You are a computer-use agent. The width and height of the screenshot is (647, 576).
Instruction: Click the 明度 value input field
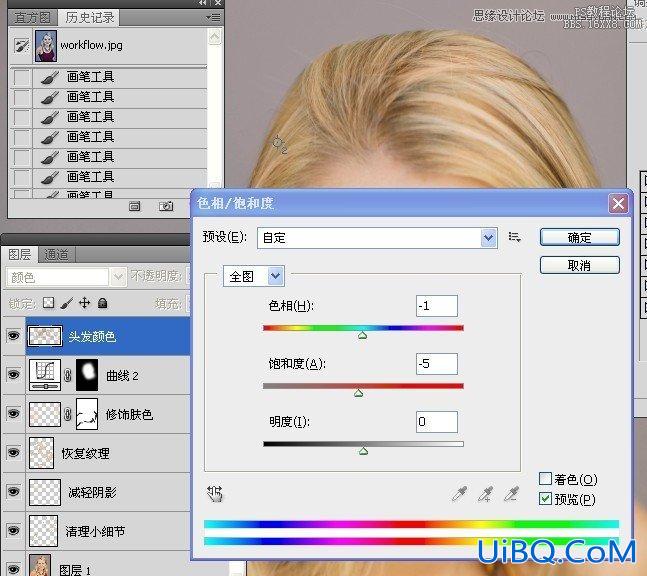click(x=437, y=422)
